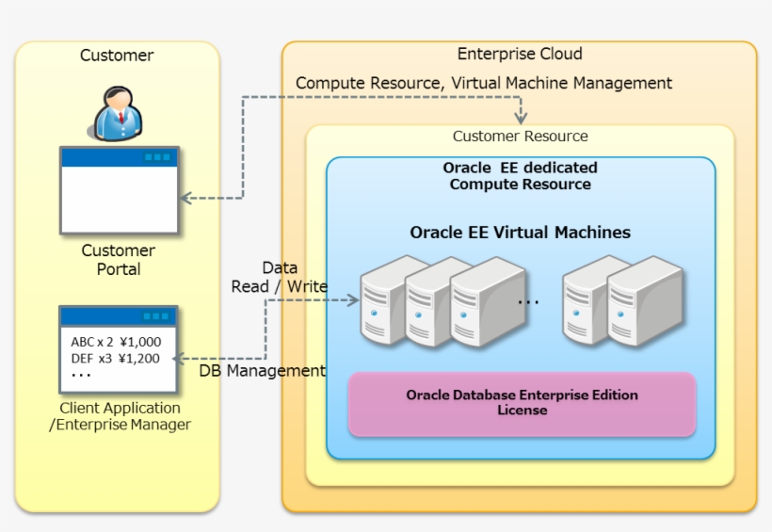772x532 pixels.
Task: Click 'Oracle EE Virtual Machines' heading
Action: [520, 232]
